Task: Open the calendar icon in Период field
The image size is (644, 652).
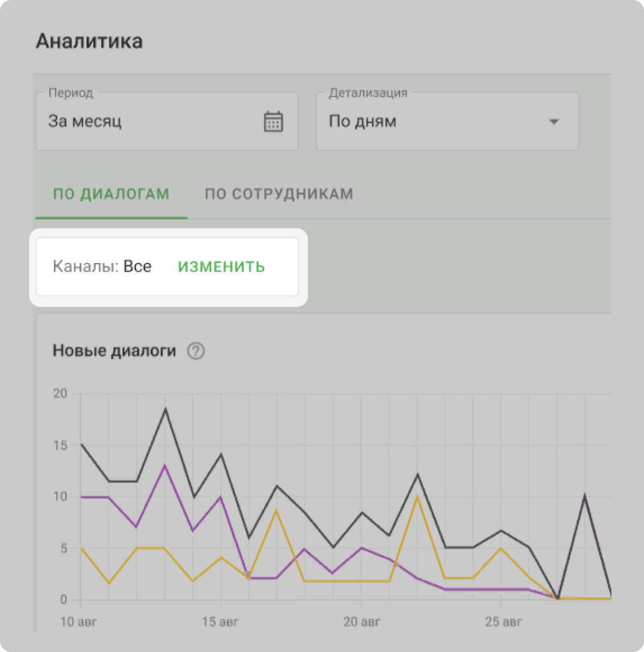Action: (273, 122)
